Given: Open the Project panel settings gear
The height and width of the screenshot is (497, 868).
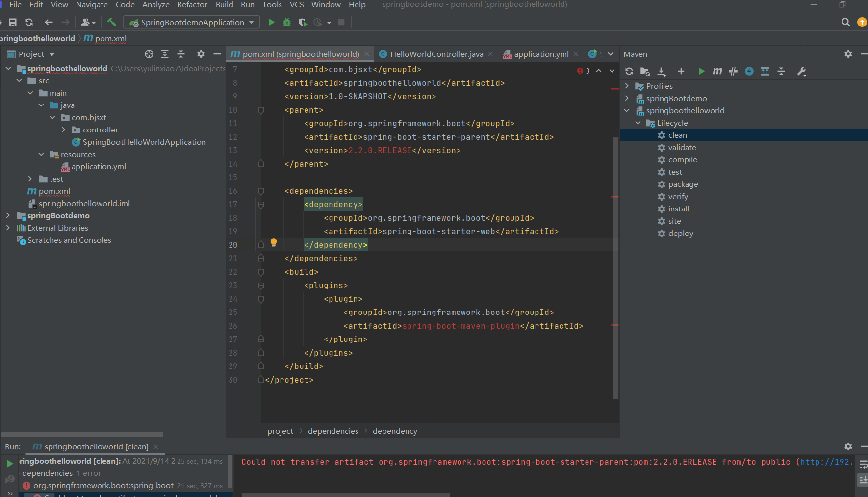Looking at the screenshot, I should point(201,54).
